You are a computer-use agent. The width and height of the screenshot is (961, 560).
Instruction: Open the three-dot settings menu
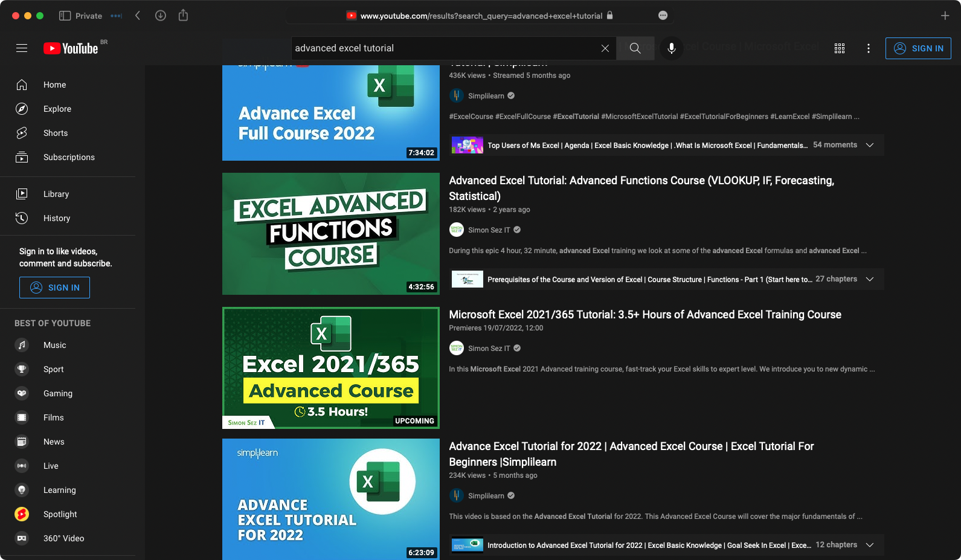869,48
